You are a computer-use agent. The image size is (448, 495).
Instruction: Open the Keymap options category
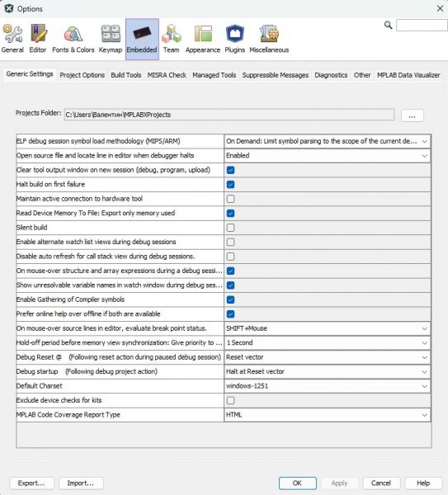(x=111, y=39)
